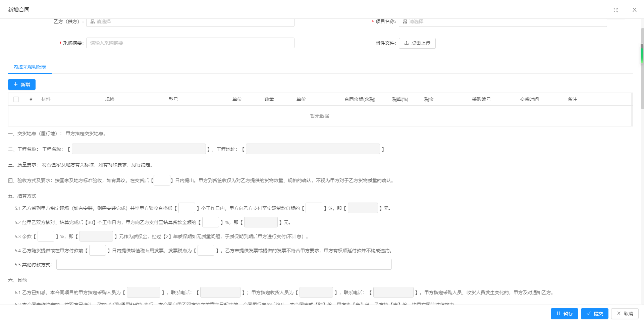Click the 点击上传 attachment button

pos(417,43)
